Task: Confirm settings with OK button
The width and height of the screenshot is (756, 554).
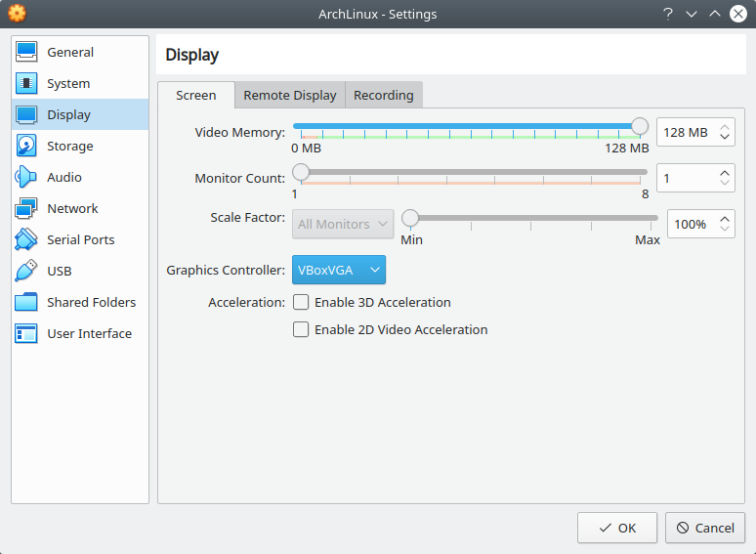Action: point(617,528)
